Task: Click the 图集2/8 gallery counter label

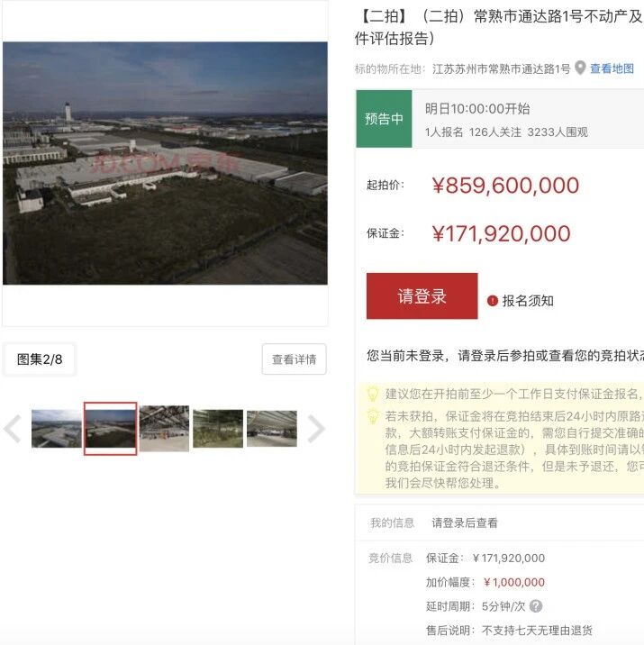Action: tap(40, 359)
